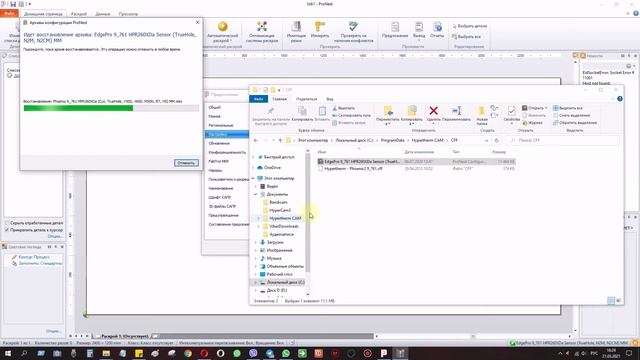This screenshot has height=360, width=640.
Task: Click Clear selection in Explorer ribbon
Action: [x=571, y=116]
